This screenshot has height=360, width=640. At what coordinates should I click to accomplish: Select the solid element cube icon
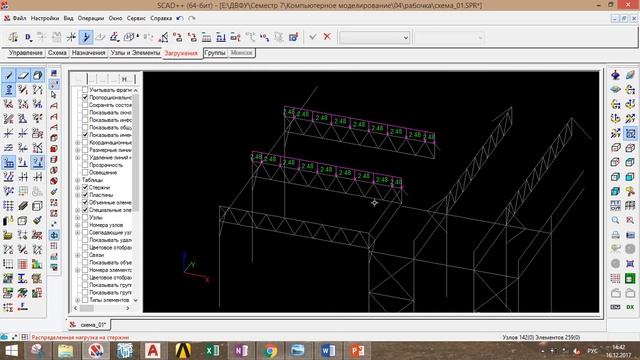(38, 75)
